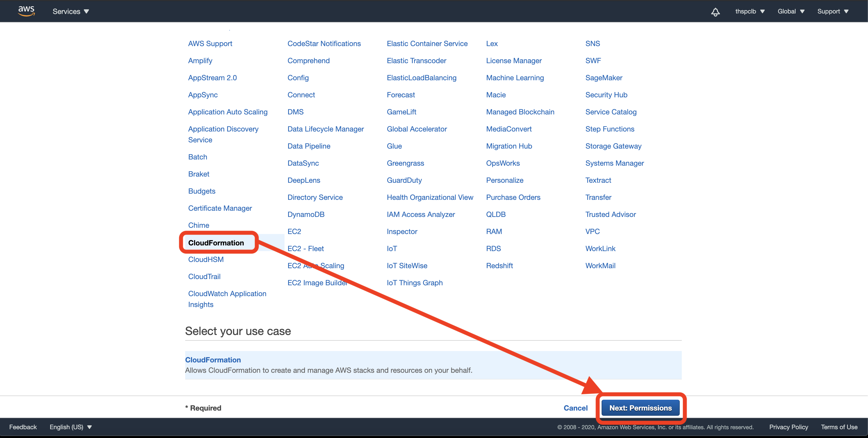
Task: Select the Inspector service
Action: point(402,232)
